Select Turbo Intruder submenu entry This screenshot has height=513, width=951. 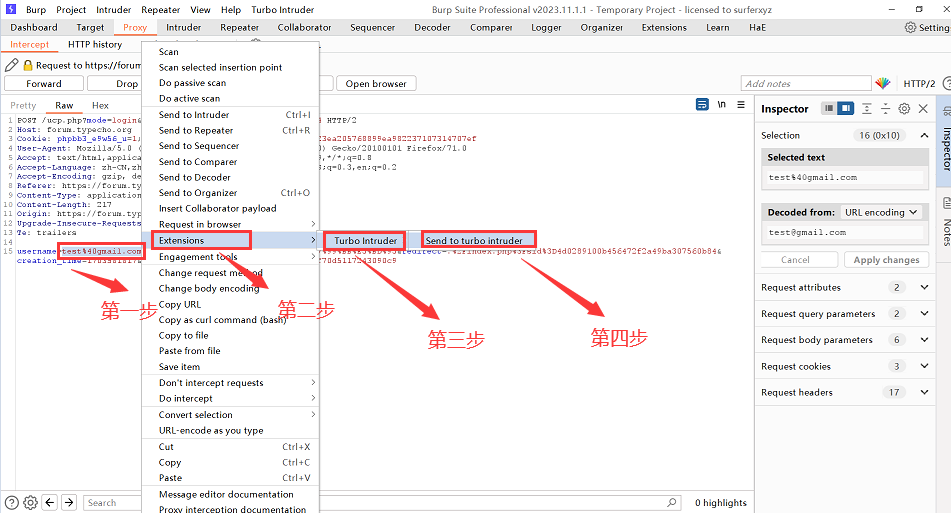365,240
